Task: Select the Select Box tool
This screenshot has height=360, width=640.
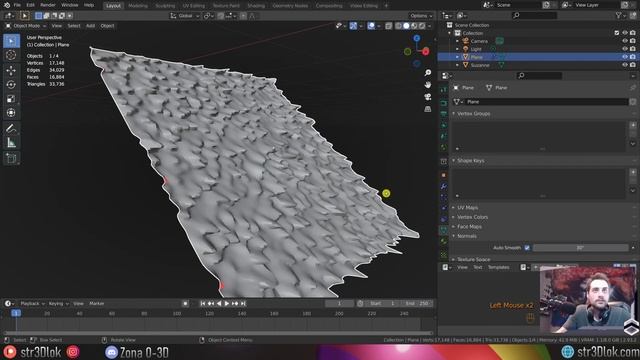Action: pyautogui.click(x=11, y=41)
